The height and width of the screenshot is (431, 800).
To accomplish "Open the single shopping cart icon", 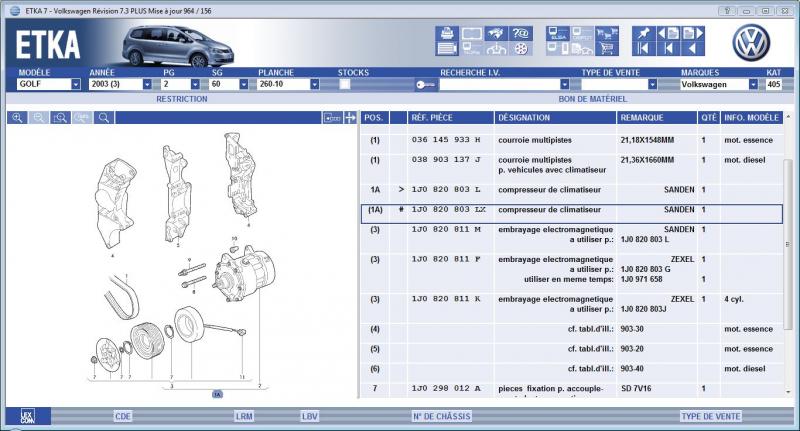I will pyautogui.click(x=607, y=49).
